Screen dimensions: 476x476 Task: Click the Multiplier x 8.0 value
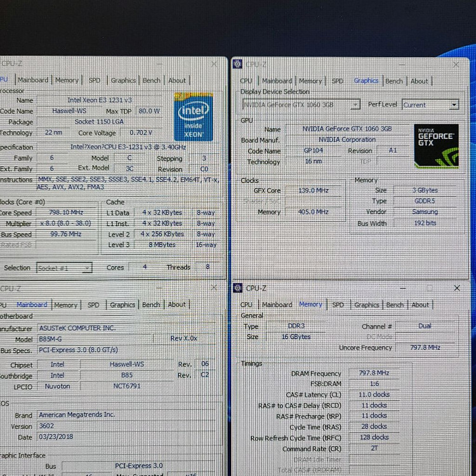pyautogui.click(x=66, y=223)
